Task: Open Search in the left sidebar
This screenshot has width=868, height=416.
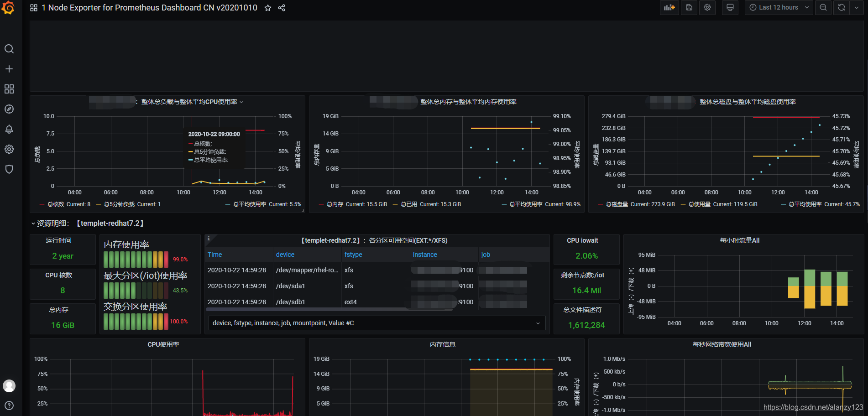Action: tap(9, 49)
